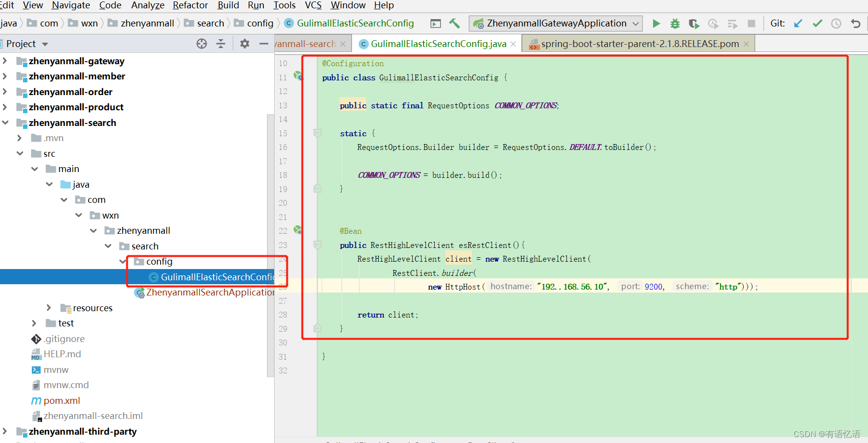Select zhenyanmall-search.iml file

coord(93,416)
